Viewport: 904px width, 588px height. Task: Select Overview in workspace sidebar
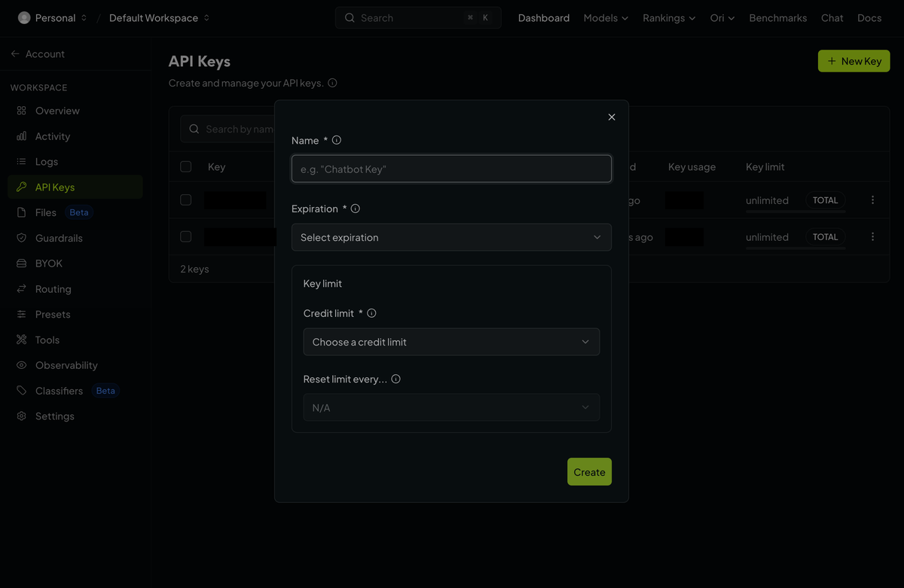75,111
